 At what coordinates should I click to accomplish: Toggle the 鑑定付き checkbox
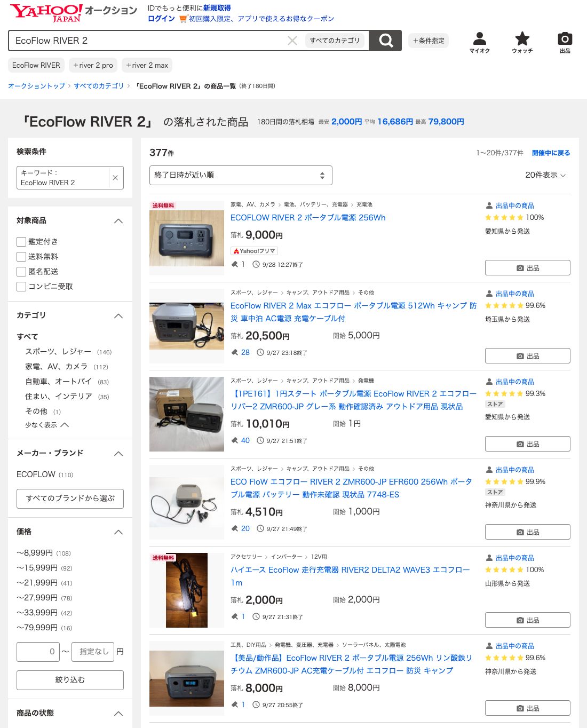coord(21,241)
